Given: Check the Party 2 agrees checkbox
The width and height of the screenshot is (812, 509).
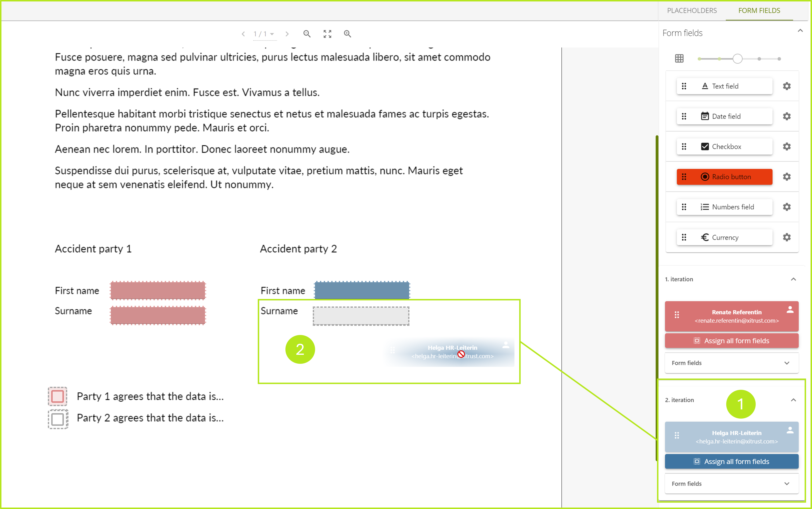Looking at the screenshot, I should pos(58,419).
